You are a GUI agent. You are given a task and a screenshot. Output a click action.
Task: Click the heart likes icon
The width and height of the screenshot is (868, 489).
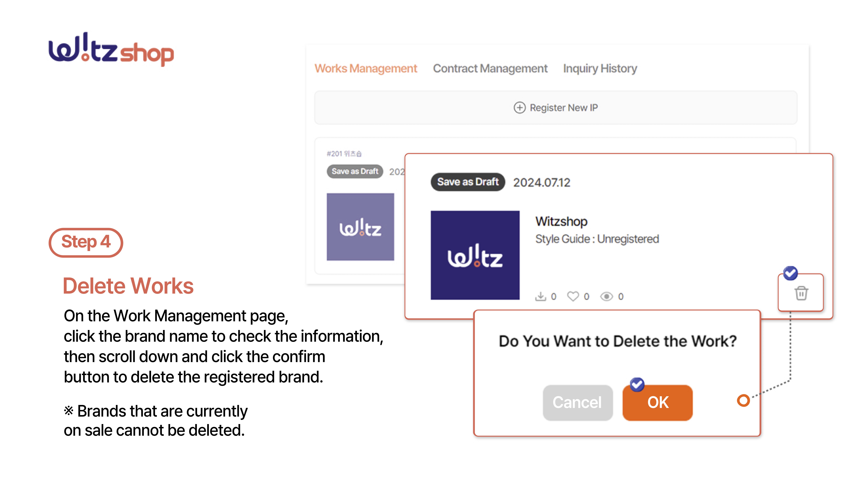tap(573, 296)
